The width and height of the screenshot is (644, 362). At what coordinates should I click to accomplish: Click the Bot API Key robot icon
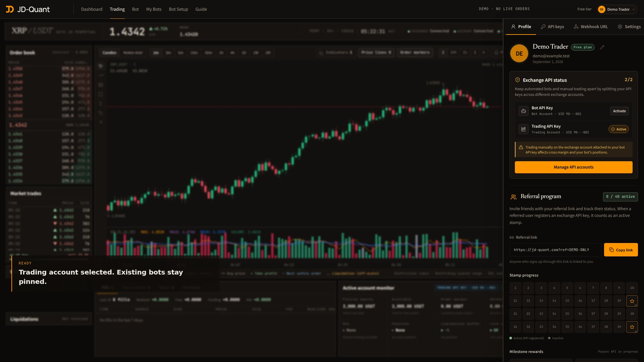524,111
